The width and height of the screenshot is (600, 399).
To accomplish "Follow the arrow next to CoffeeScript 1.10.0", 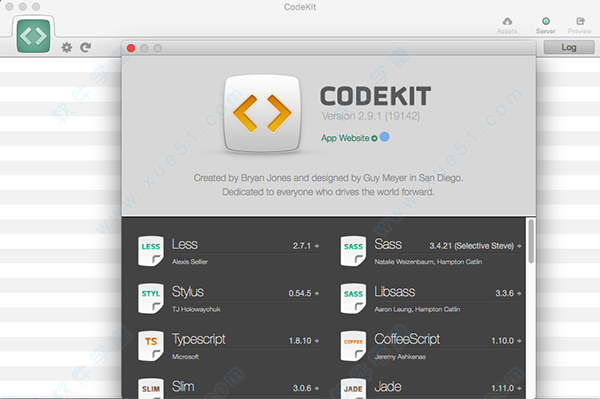I will click(519, 341).
